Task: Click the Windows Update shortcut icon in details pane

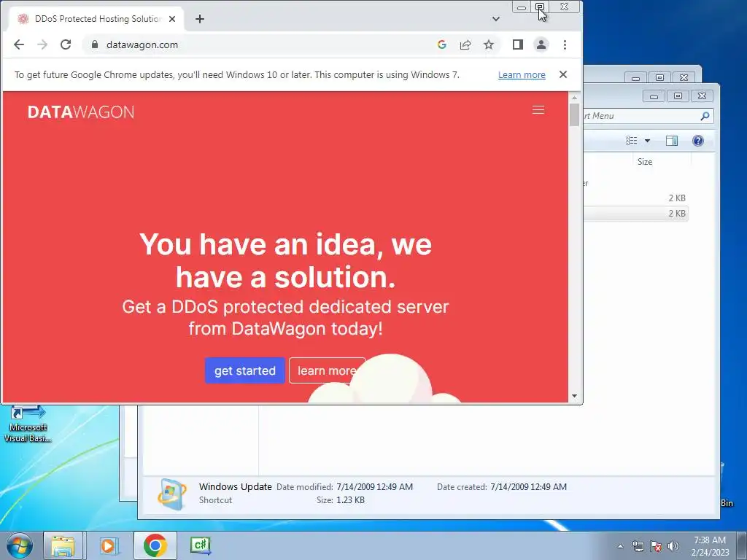Action: 172,494
